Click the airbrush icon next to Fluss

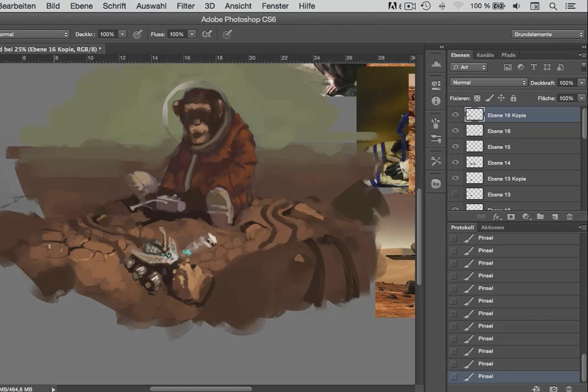point(207,34)
